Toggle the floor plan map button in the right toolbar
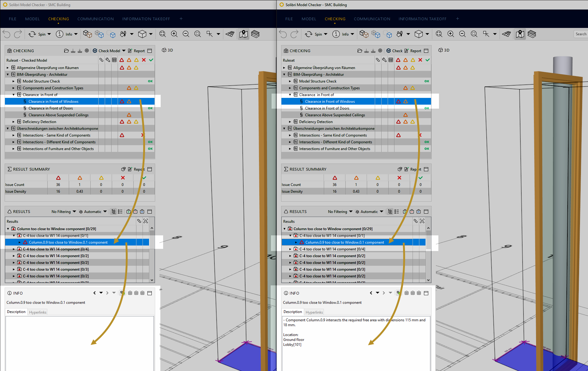Image resolution: width=588 pixels, height=371 pixels. (520, 34)
